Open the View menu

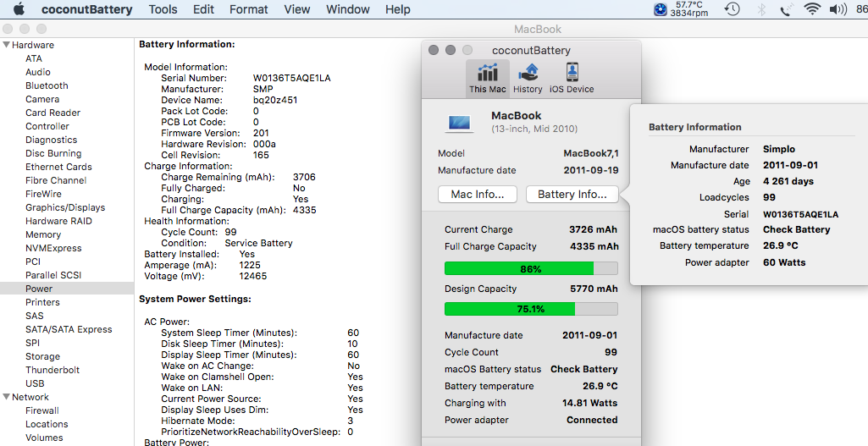click(296, 9)
